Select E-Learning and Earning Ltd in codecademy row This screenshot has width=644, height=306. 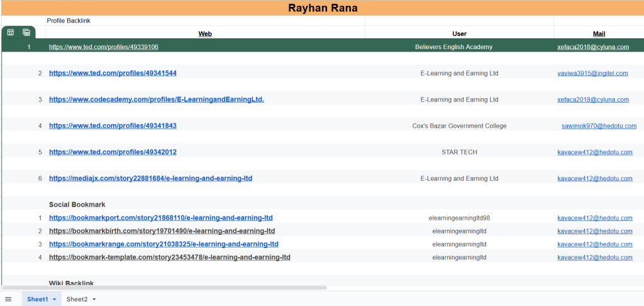(459, 99)
